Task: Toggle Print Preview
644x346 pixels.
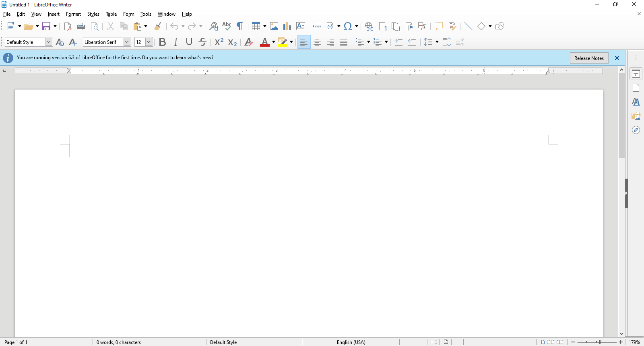Action: 95,27
